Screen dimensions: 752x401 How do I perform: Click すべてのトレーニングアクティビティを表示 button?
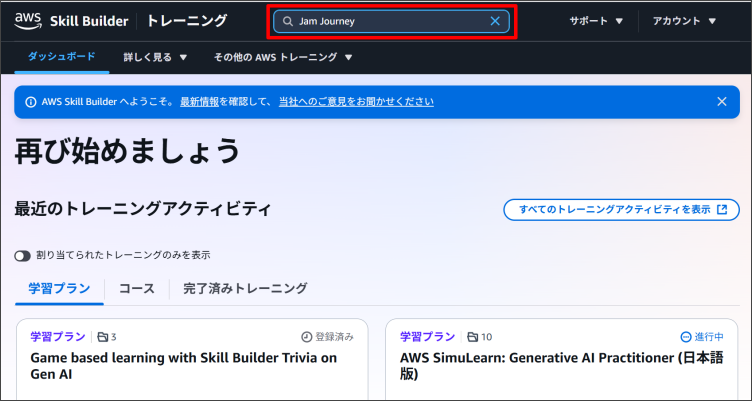coord(621,210)
